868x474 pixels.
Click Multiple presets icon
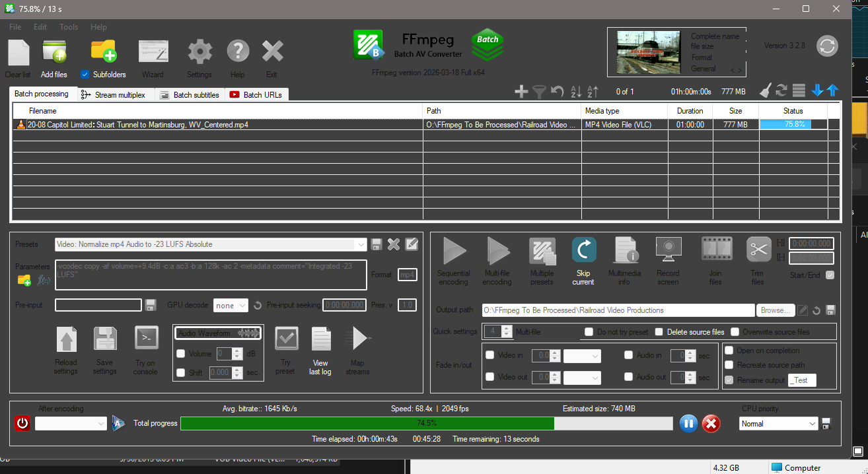tap(542, 251)
